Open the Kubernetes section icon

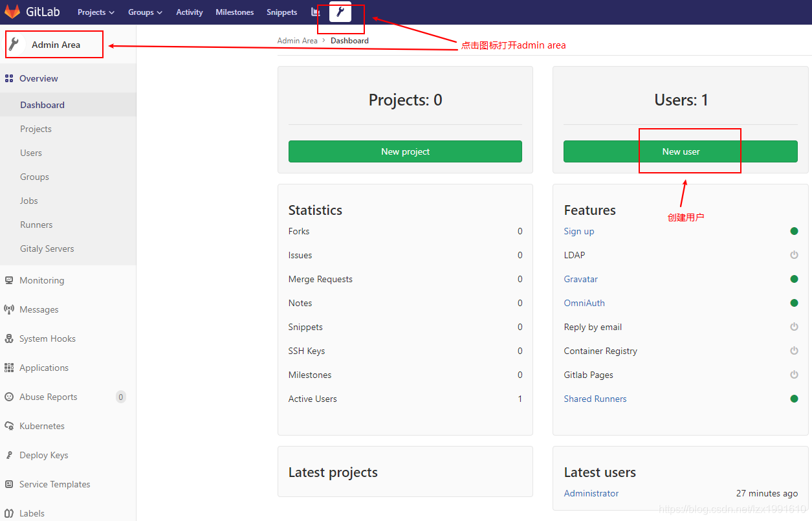[9, 426]
